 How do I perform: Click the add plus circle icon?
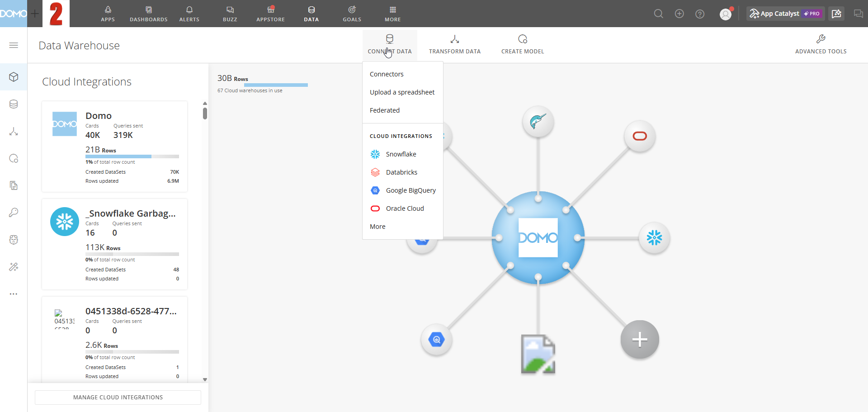coord(679,14)
